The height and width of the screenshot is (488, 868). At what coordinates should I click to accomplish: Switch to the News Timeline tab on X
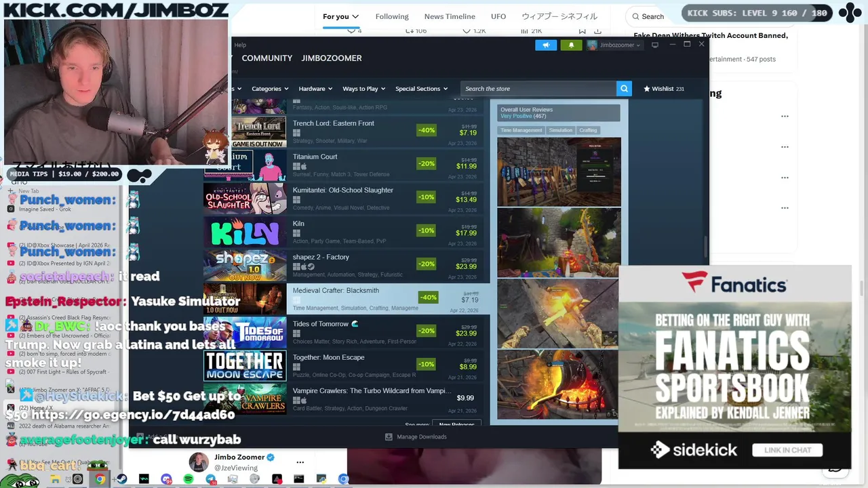450,16
